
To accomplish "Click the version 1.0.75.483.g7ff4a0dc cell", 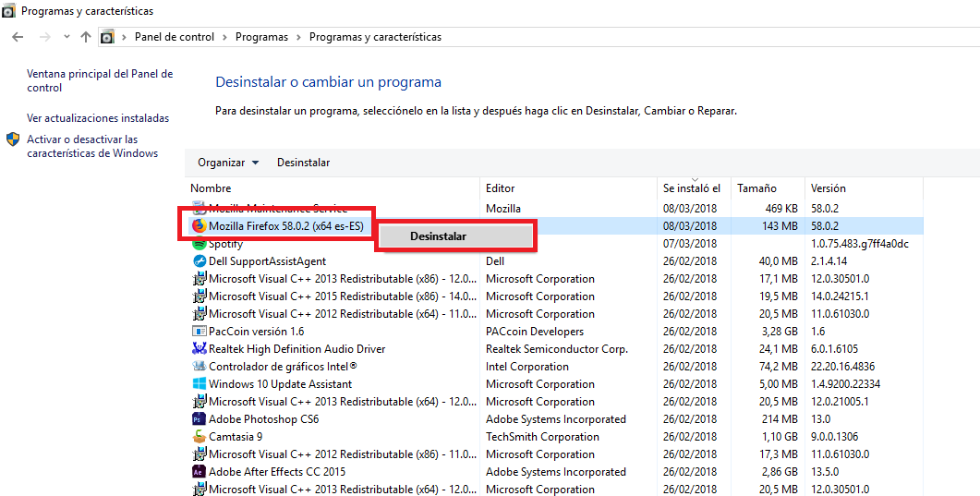I will [860, 244].
